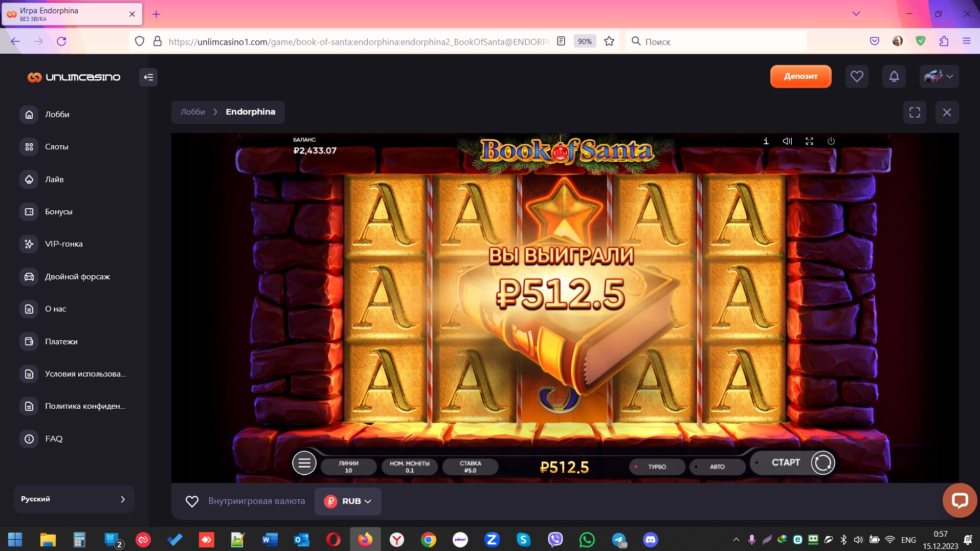Open notifications bell
The width and height of the screenshot is (980, 551).
(894, 77)
